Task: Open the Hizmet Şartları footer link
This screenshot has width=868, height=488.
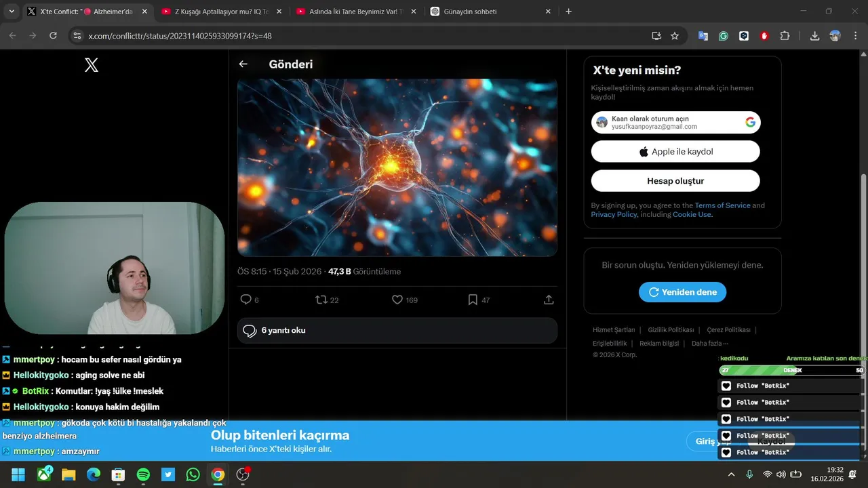Action: (614, 330)
